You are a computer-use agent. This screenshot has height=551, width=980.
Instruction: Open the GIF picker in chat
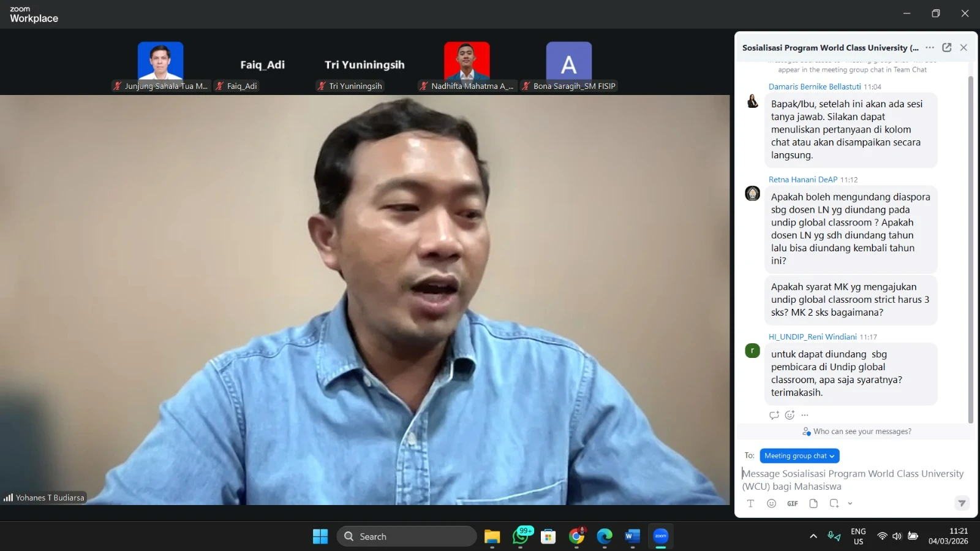tap(793, 503)
